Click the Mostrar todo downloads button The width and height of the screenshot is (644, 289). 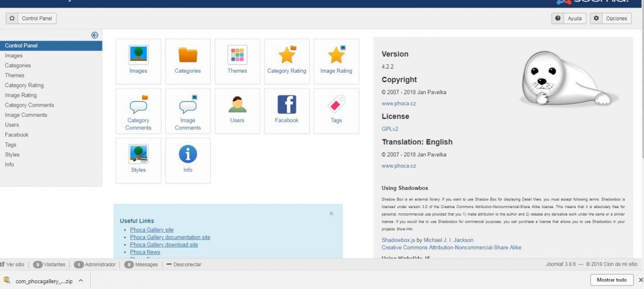(612, 280)
